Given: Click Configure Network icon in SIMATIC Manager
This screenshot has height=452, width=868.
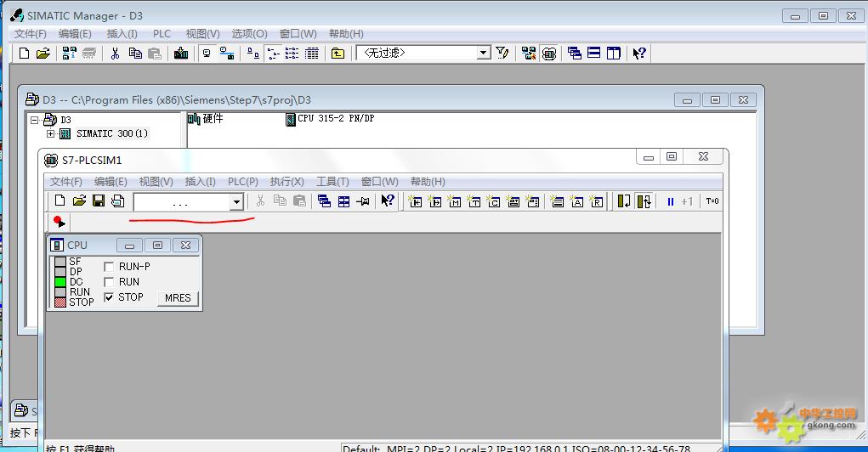Looking at the screenshot, I should pos(529,54).
